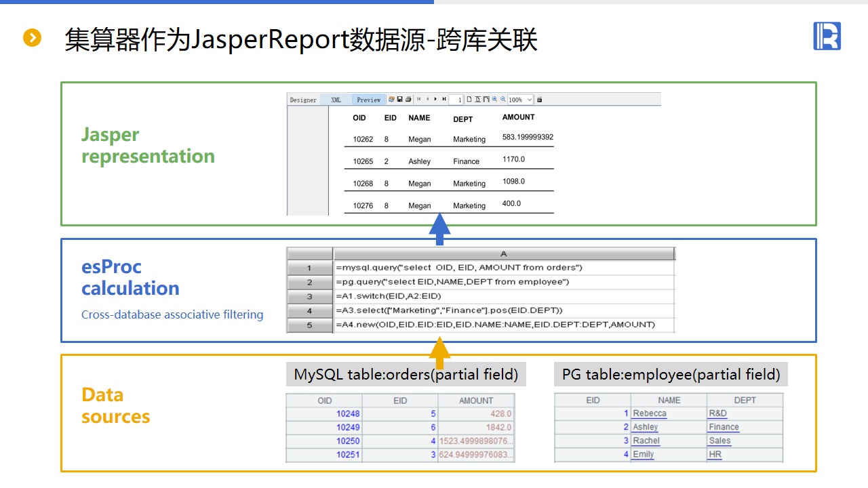Select row header 4 in esProc grid
The image size is (868, 488).
pyautogui.click(x=310, y=310)
